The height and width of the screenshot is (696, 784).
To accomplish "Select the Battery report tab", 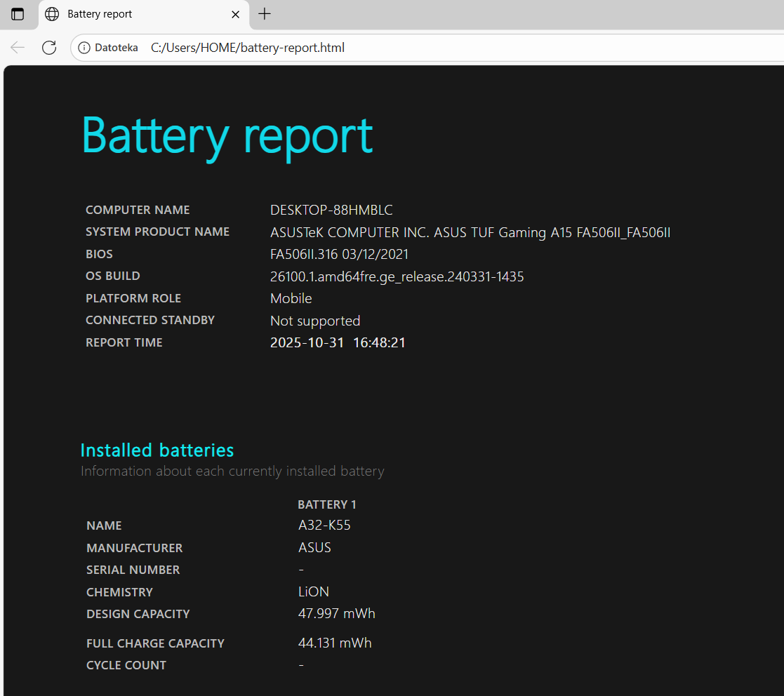I will (x=126, y=14).
